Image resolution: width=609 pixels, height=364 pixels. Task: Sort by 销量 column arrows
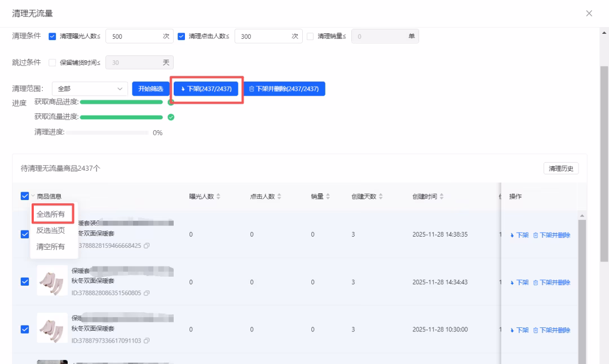(329, 196)
